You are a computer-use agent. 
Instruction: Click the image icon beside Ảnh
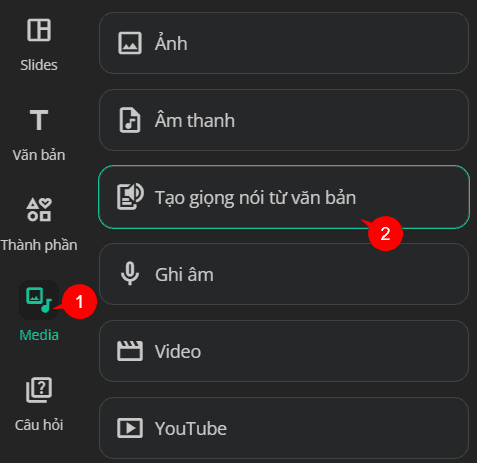coord(130,43)
